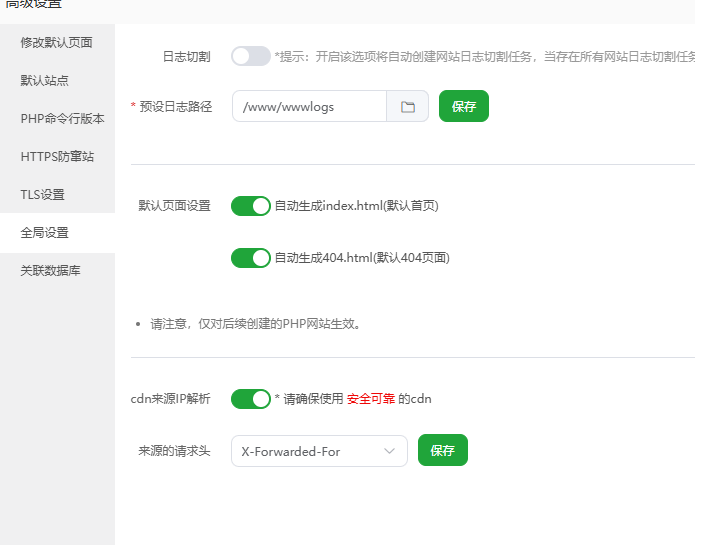702x545 pixels.
Task: Toggle off 自动生成index.html switch
Action: point(250,206)
